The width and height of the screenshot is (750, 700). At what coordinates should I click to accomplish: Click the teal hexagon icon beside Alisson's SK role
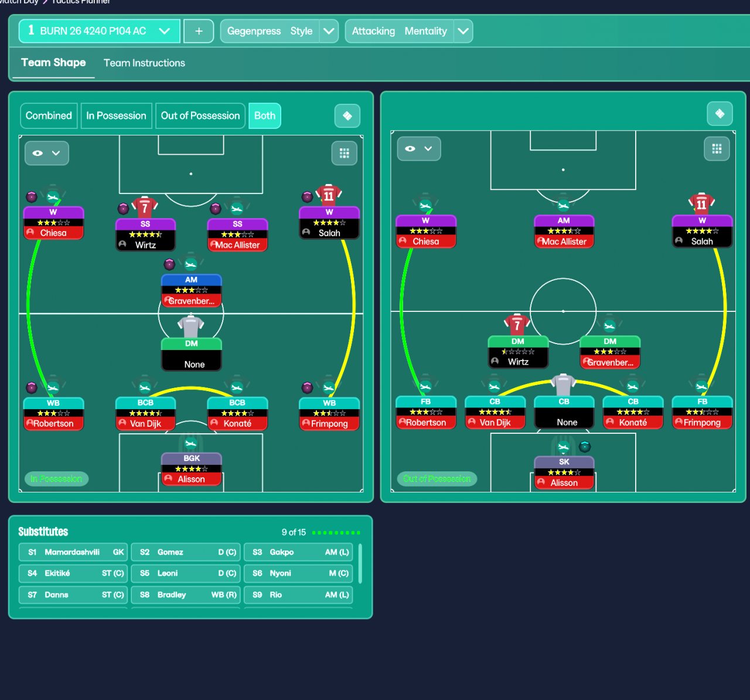pyautogui.click(x=585, y=447)
